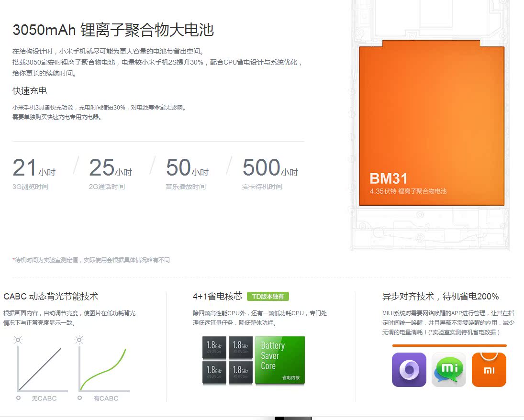Click the orange bar above the app icons
This screenshot has width=524, height=420.
(449, 345)
